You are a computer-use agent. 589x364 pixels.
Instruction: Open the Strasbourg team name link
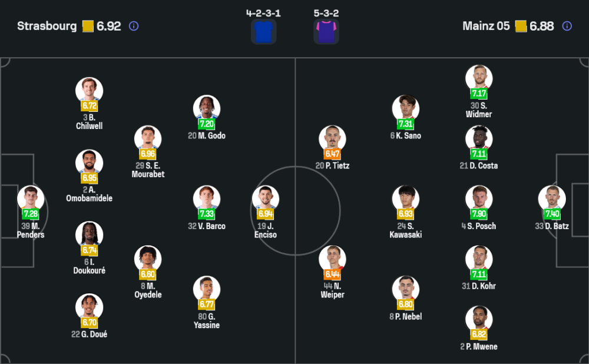coord(47,26)
